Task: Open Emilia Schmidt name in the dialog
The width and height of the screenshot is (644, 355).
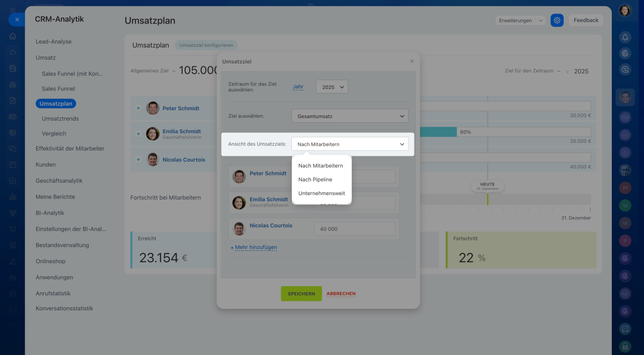Action: tap(269, 199)
